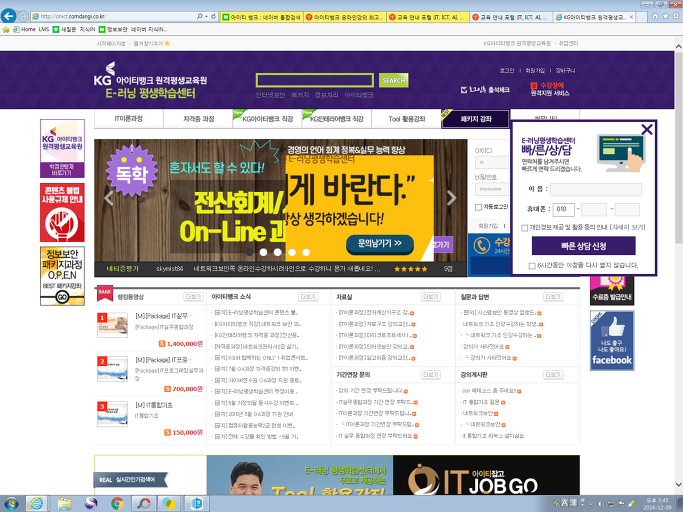Click 더보기 next to 랭킹동영상
Image resolution: width=683 pixels, height=512 pixels.
[193, 297]
